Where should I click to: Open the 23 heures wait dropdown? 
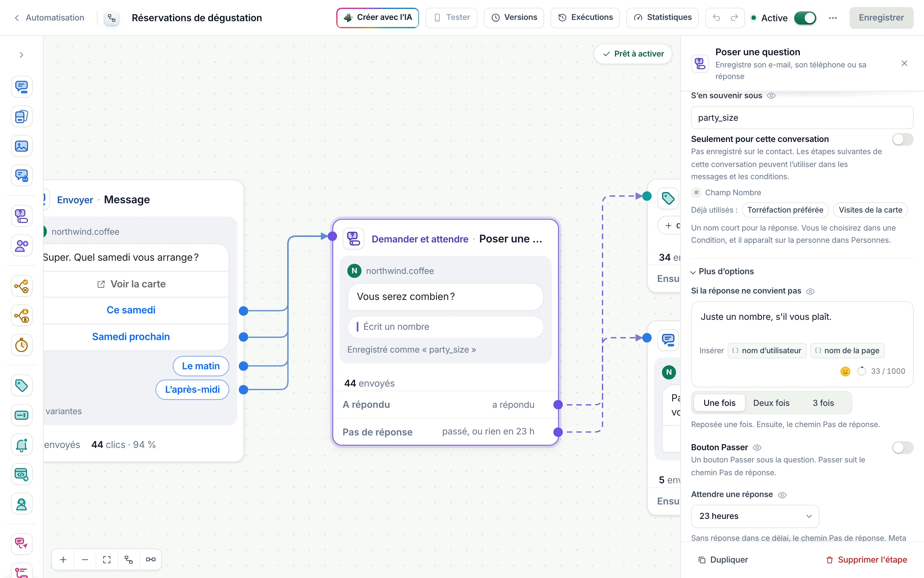click(x=755, y=516)
